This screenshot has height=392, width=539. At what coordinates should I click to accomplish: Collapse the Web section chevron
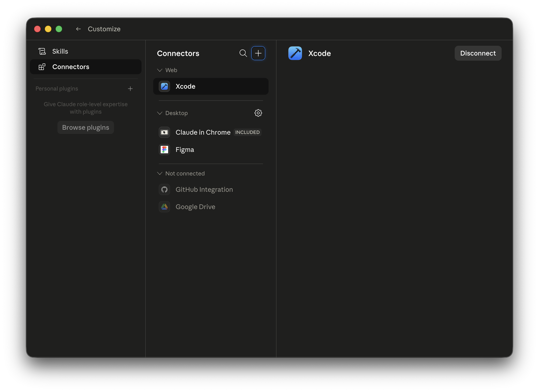pyautogui.click(x=160, y=70)
